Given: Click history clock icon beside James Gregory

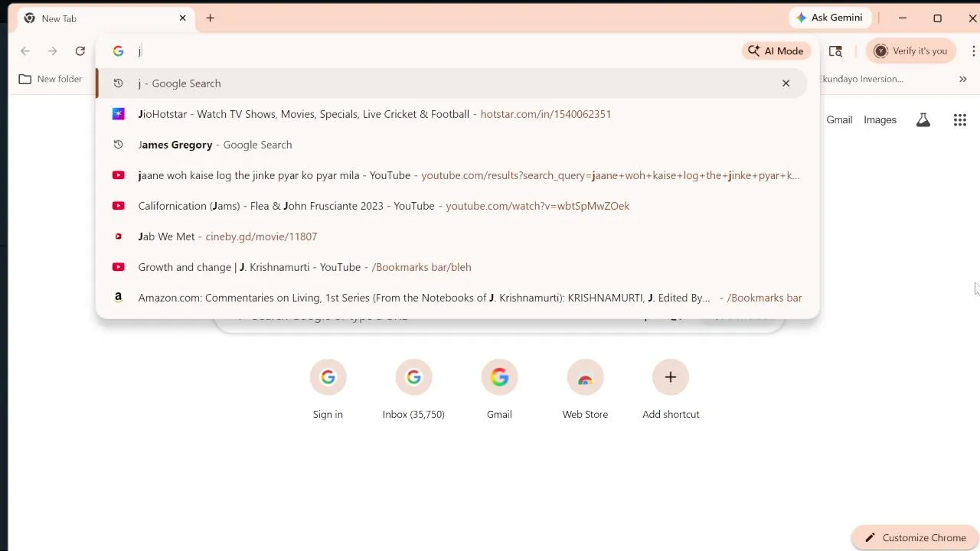Looking at the screenshot, I should pos(118,145).
